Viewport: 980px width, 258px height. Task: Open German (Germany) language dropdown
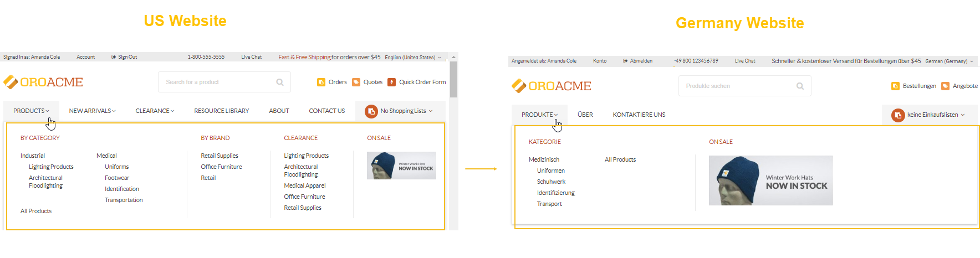pos(949,61)
